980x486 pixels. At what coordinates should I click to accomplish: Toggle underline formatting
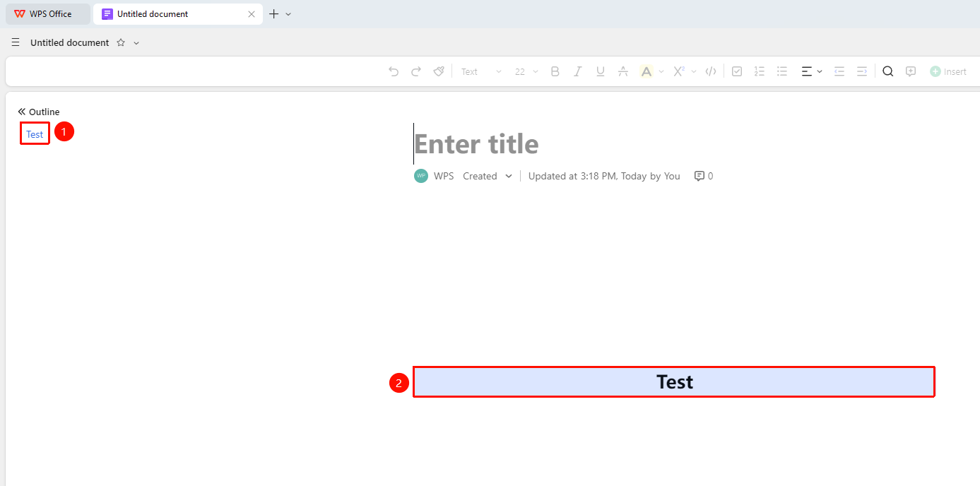(x=601, y=71)
